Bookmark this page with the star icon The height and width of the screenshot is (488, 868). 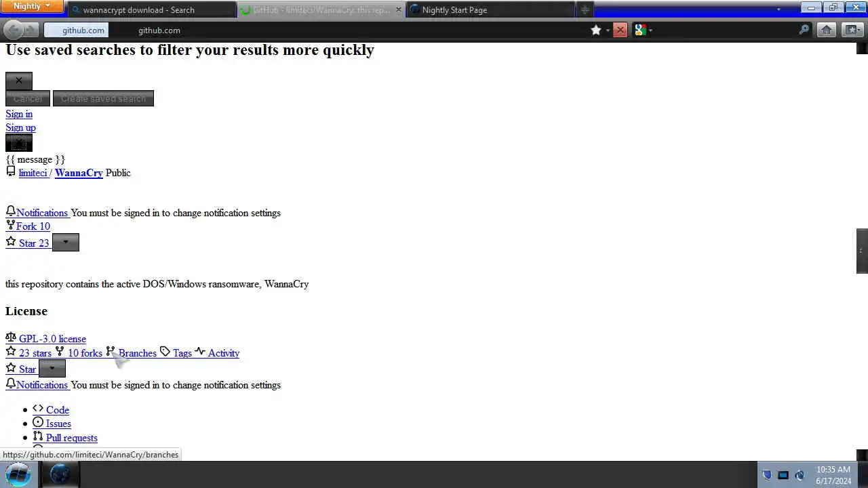point(596,30)
